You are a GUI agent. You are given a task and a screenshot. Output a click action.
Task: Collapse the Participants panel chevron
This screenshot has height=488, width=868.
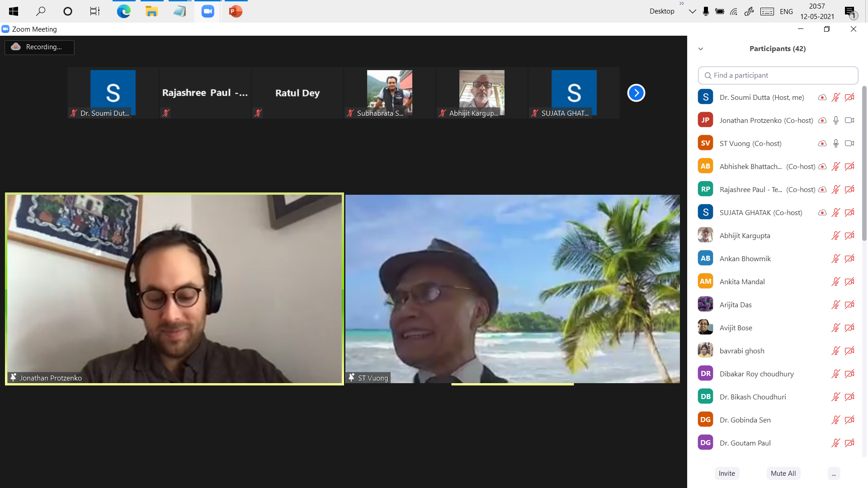coord(701,49)
